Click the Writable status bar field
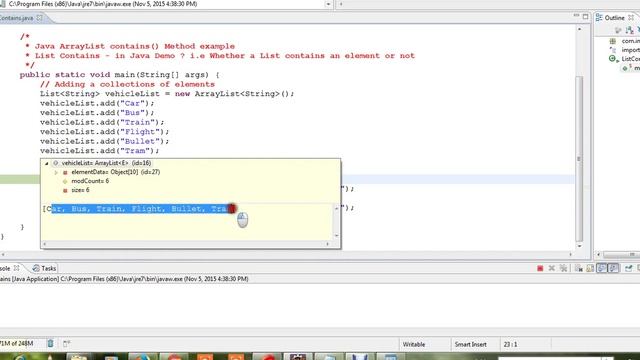The width and height of the screenshot is (640, 360). tap(414, 344)
